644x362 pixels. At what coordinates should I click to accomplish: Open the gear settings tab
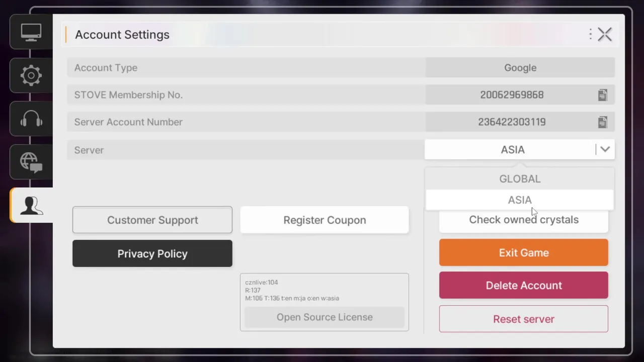click(x=31, y=75)
